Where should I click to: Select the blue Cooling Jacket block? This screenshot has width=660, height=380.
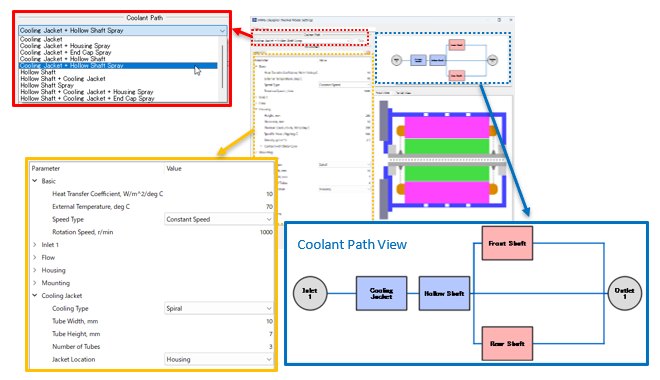point(381,293)
